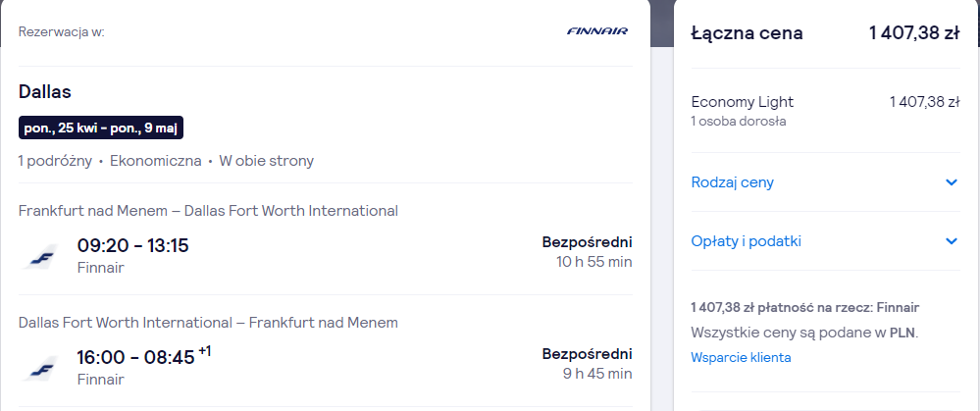Open the Rodzaj ceny section label
This screenshot has height=411, width=980.
tap(733, 182)
